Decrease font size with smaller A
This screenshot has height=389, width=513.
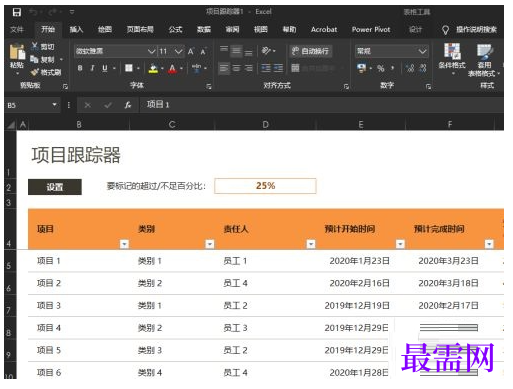coord(203,52)
